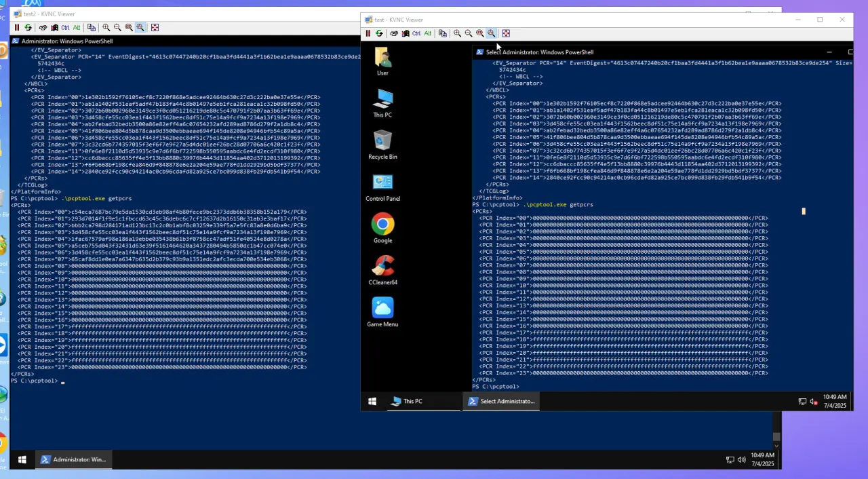Click the Select Administrator: Windows PowerShell title

540,52
